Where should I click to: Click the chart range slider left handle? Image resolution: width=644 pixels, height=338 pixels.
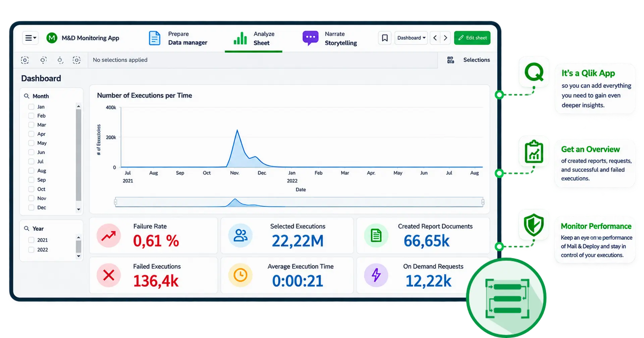(115, 202)
